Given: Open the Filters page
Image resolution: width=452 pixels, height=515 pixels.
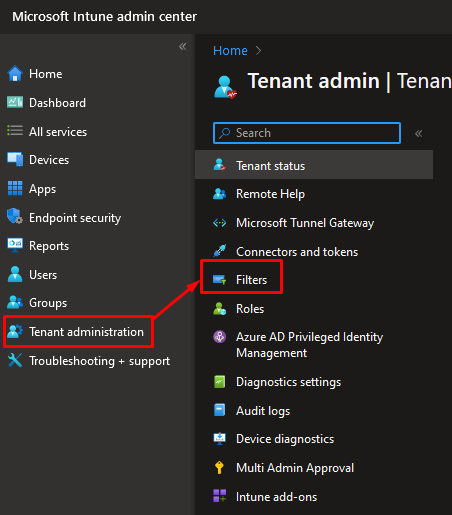Looking at the screenshot, I should point(251,280).
